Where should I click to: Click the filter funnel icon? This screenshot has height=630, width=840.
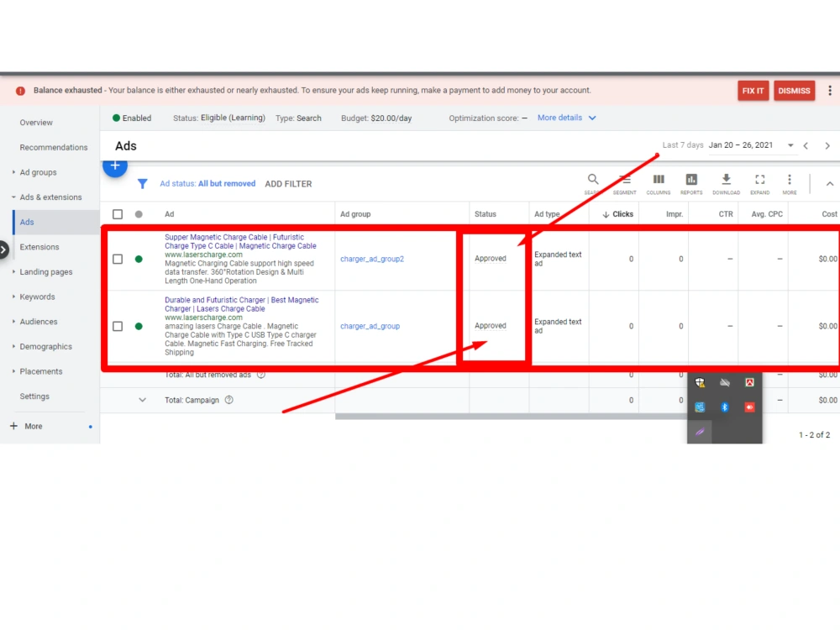pos(143,184)
